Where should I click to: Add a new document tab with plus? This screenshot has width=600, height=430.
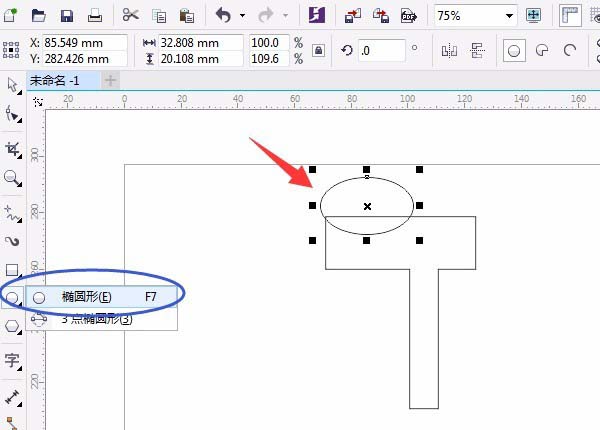coord(111,80)
